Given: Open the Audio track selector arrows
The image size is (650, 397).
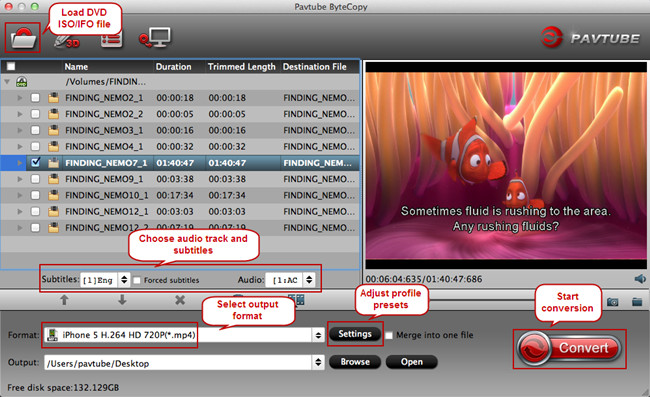Looking at the screenshot, I should pyautogui.click(x=309, y=280).
